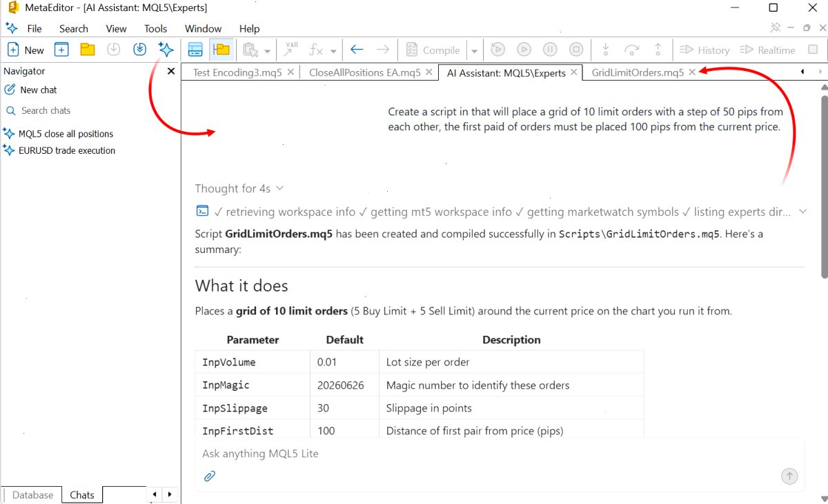Click the save all blue arrow icon
828x504 pixels.
tap(139, 50)
